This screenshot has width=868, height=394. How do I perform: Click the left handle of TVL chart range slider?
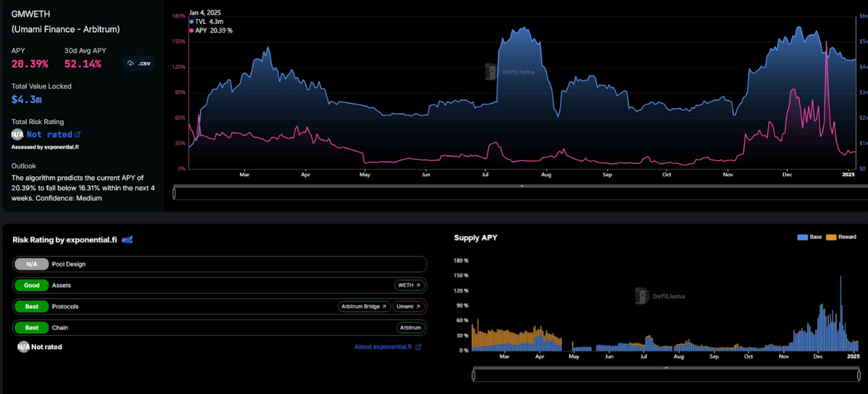pos(175,193)
